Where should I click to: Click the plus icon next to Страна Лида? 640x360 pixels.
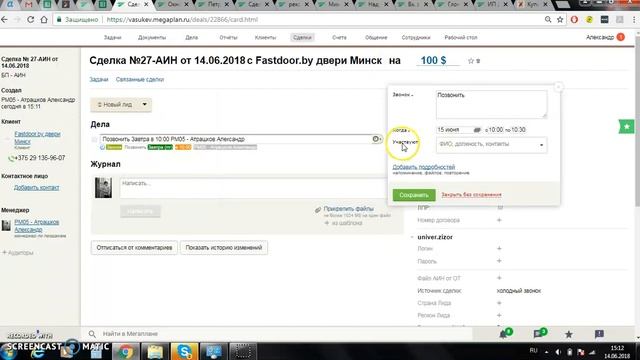pos(499,303)
